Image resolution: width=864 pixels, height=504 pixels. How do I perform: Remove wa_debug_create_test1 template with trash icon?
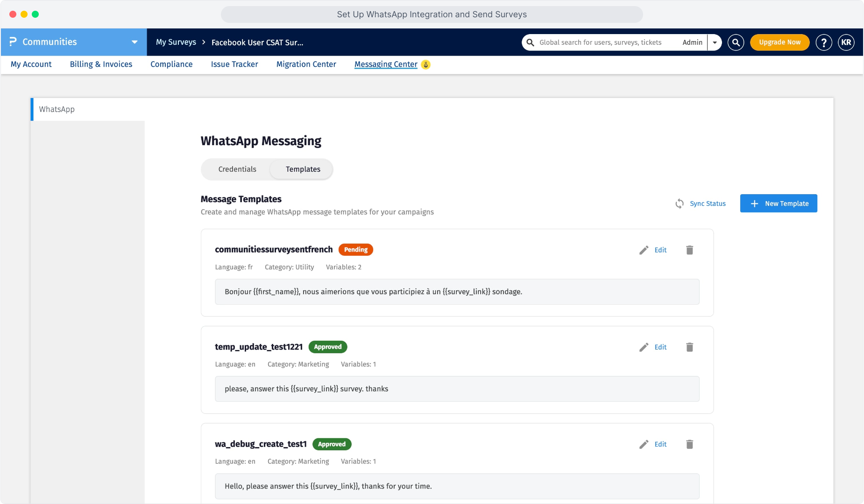point(689,444)
